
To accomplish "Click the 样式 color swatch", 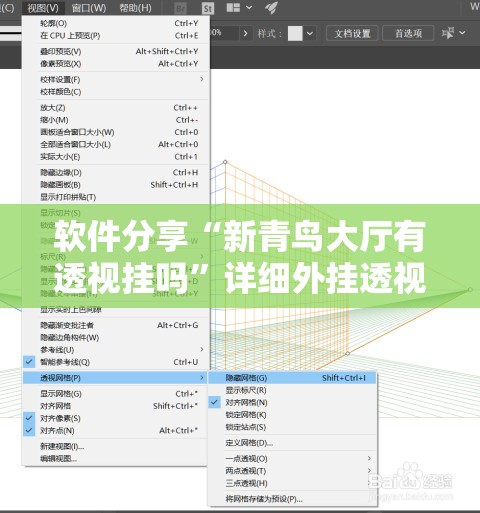I will pyautogui.click(x=295, y=33).
